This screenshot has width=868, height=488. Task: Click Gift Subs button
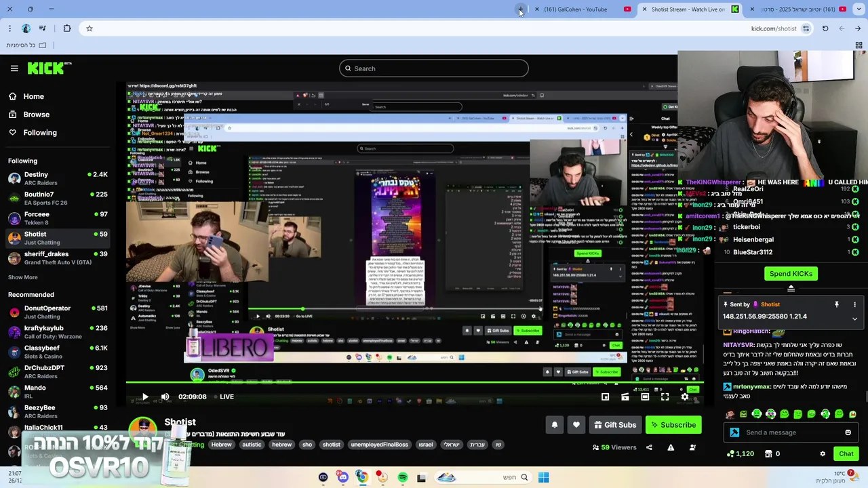point(615,425)
